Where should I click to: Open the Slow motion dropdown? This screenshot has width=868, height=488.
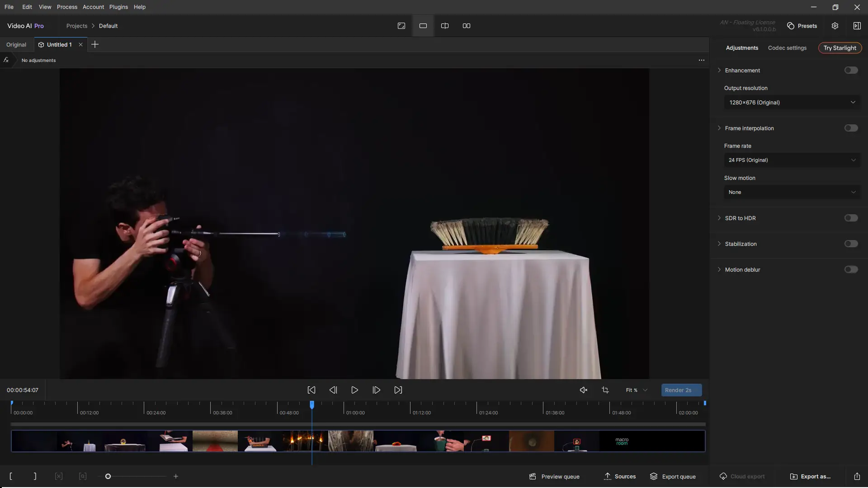(792, 192)
